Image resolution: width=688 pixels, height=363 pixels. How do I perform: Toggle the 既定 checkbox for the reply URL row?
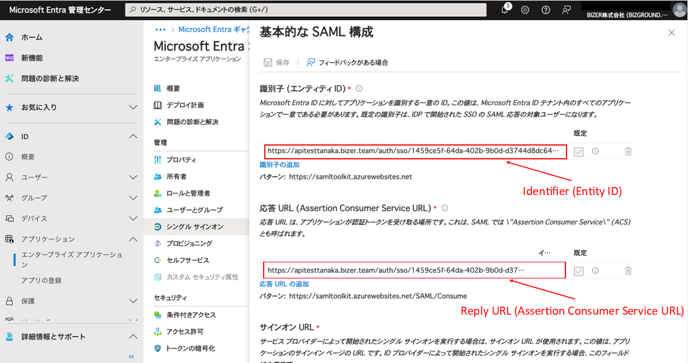579,271
